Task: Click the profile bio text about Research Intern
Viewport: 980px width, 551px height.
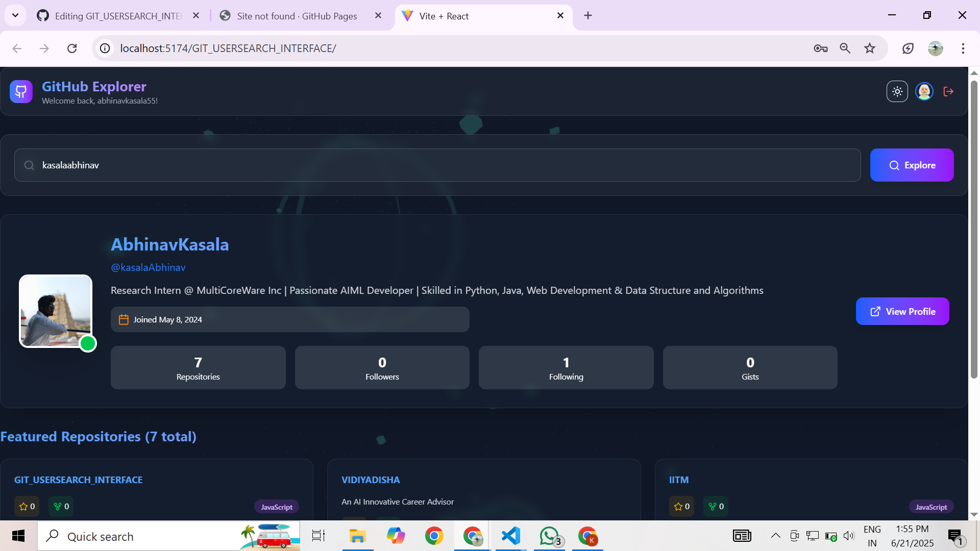Action: point(437,291)
